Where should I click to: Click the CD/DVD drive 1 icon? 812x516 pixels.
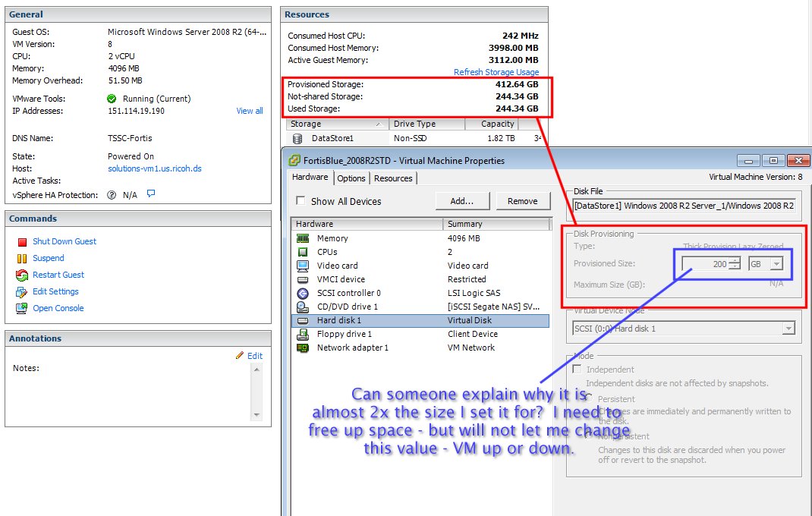[303, 307]
